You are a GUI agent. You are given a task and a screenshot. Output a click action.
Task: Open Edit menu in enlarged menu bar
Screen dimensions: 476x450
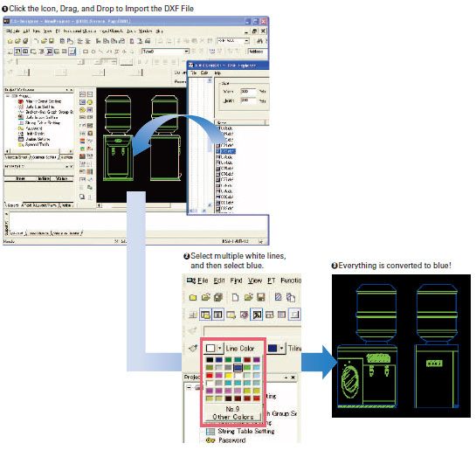point(219,280)
